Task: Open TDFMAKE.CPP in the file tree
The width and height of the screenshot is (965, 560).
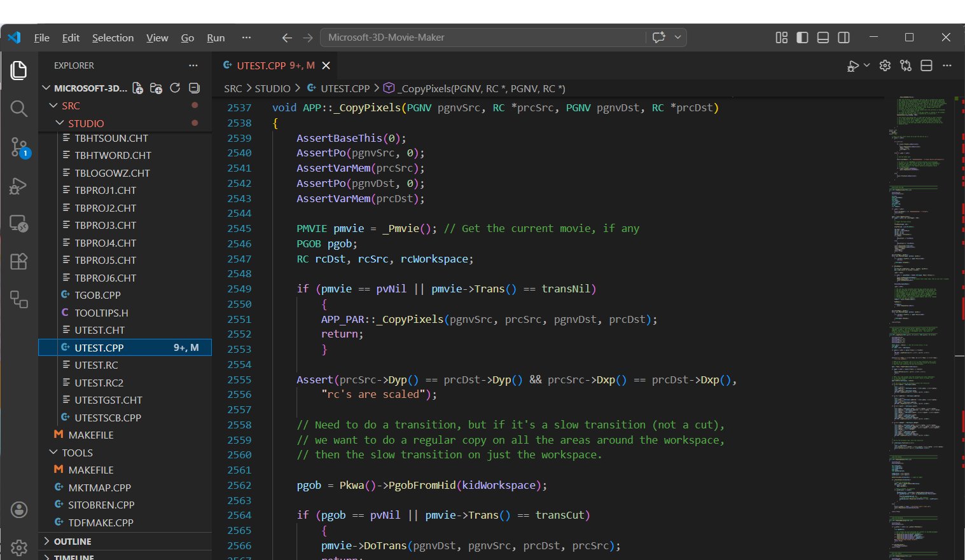Action: [x=101, y=522]
